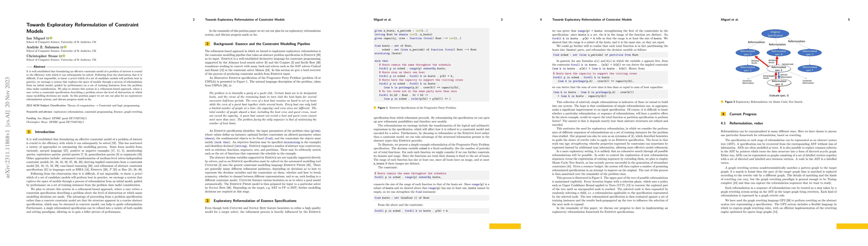Select the Reformulated spec: A node
This screenshot has width=868, height=246.
[x=748, y=53]
